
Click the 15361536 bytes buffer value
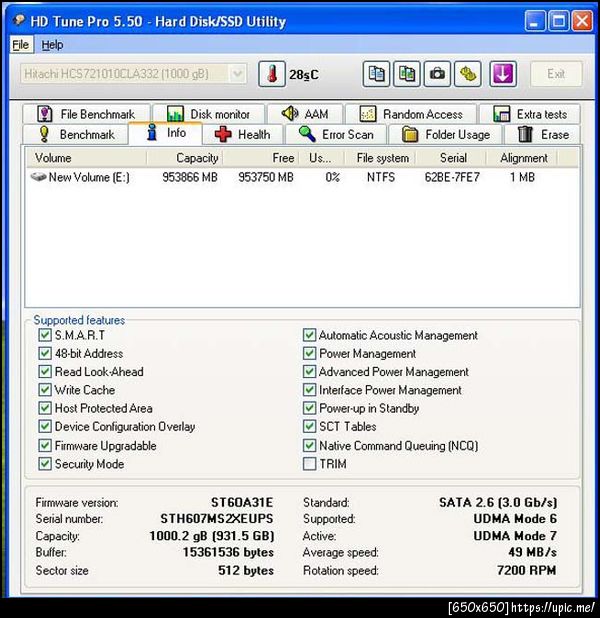[x=228, y=553]
